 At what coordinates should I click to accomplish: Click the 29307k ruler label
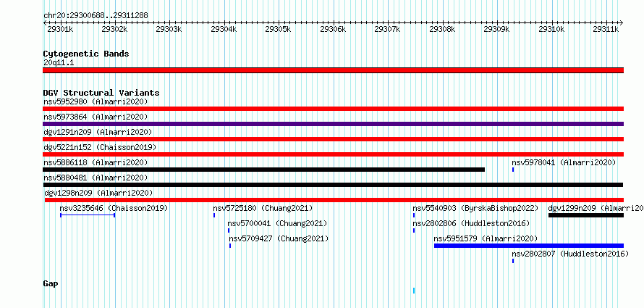click(x=387, y=29)
